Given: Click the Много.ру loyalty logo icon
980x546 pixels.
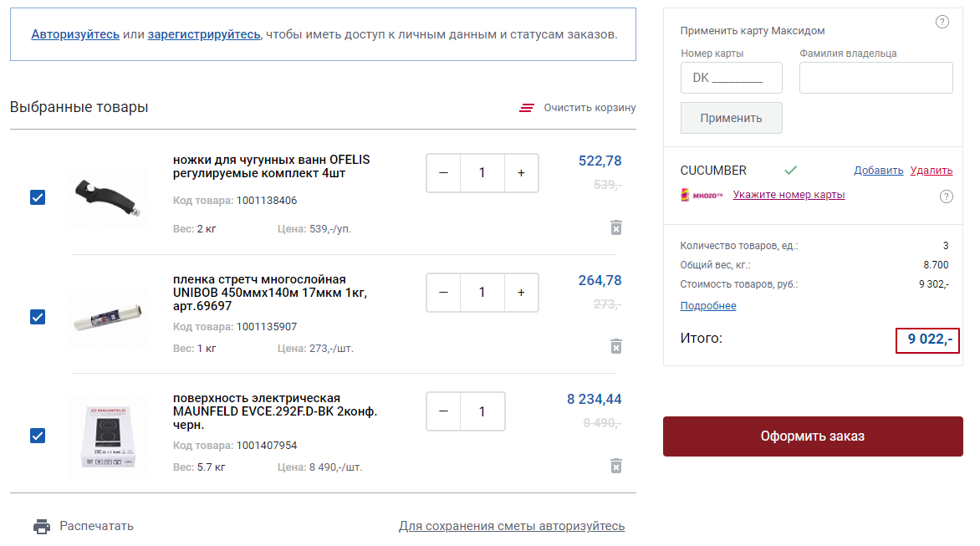Looking at the screenshot, I should click(x=701, y=196).
